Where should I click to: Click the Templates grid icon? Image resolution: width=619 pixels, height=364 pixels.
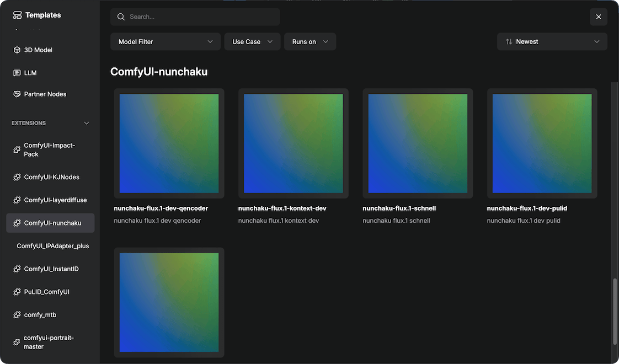click(x=16, y=14)
